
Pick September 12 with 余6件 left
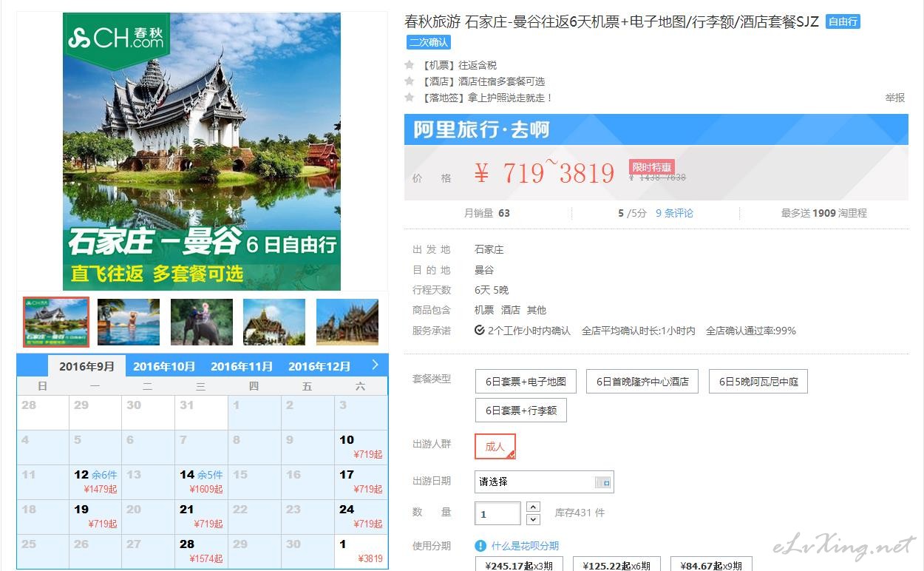tap(95, 482)
